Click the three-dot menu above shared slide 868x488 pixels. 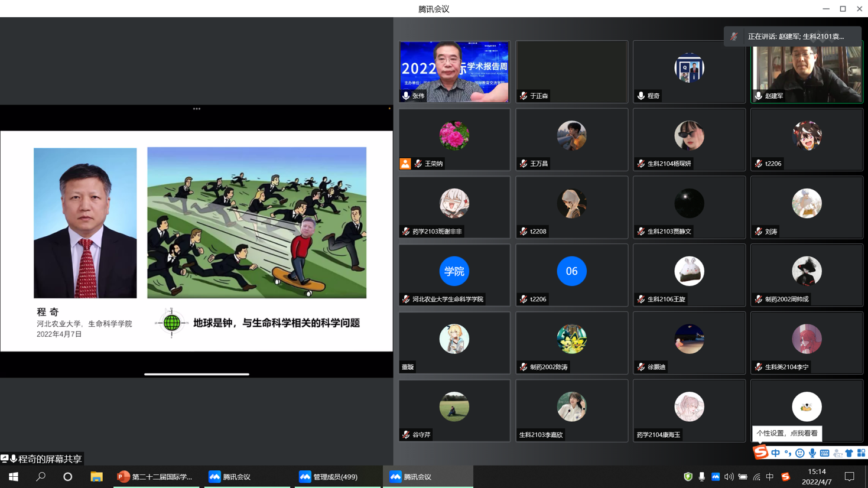pyautogui.click(x=197, y=109)
